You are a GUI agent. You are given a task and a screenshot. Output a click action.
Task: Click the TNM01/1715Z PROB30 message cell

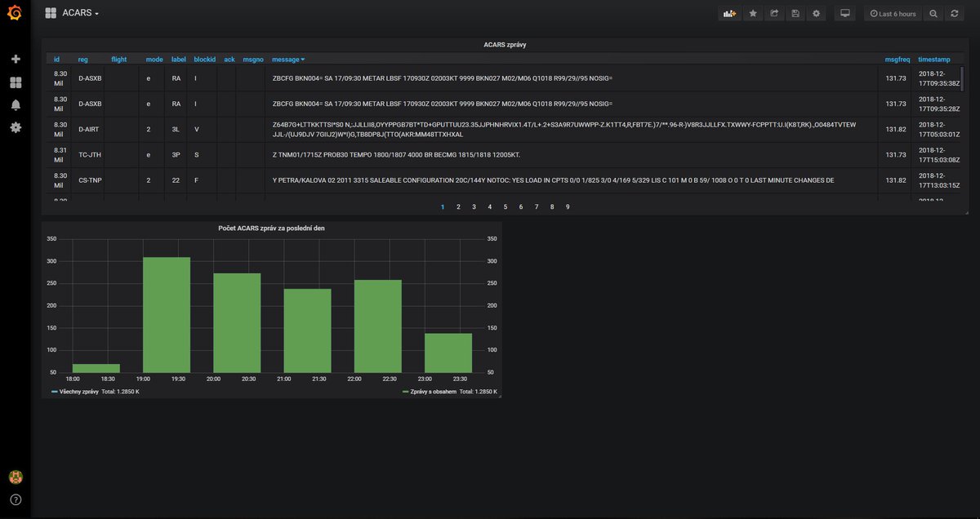(x=572, y=154)
